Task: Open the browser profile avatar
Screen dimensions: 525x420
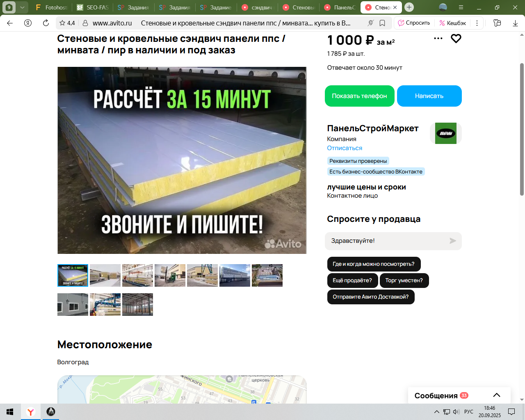Action: coord(443,7)
